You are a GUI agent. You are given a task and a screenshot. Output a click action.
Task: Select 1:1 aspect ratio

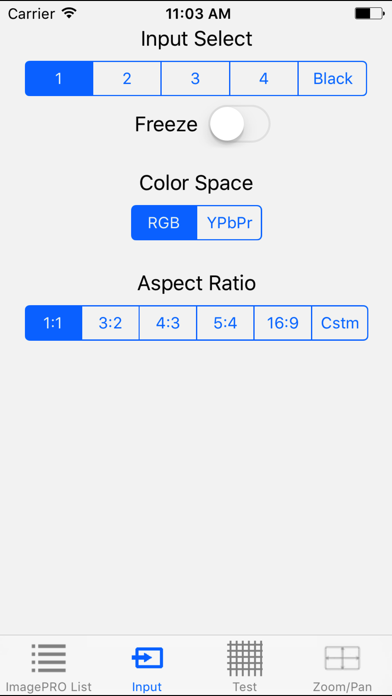point(53,323)
